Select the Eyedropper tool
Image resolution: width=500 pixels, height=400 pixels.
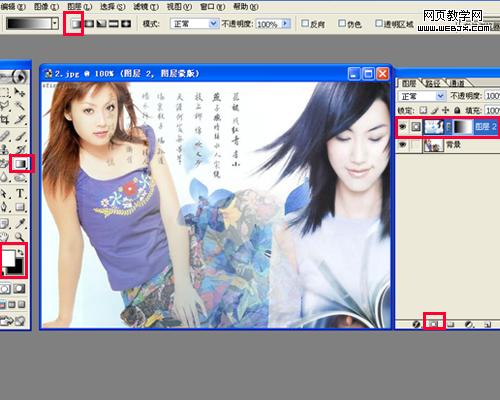tap(20, 223)
